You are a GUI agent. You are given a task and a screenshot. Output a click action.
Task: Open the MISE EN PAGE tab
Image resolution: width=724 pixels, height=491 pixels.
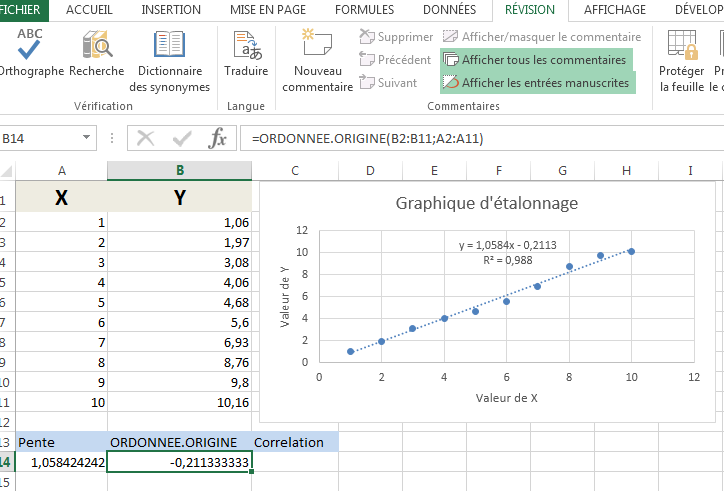click(x=268, y=10)
